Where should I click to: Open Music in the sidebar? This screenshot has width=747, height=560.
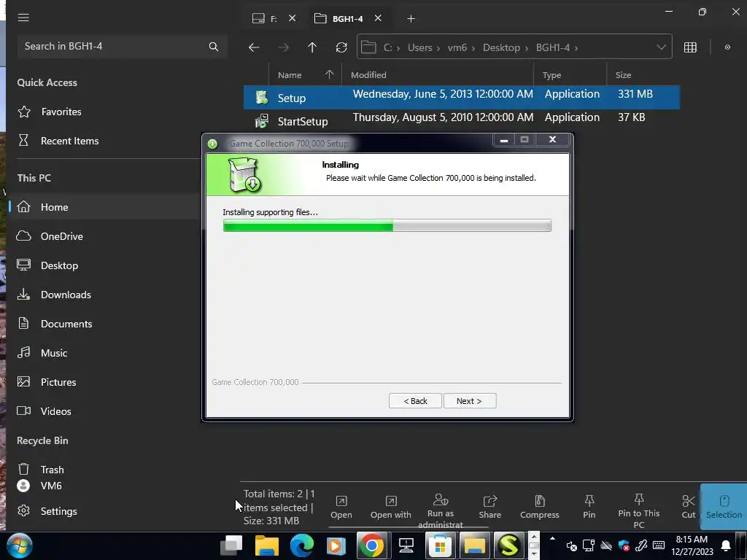click(x=54, y=353)
